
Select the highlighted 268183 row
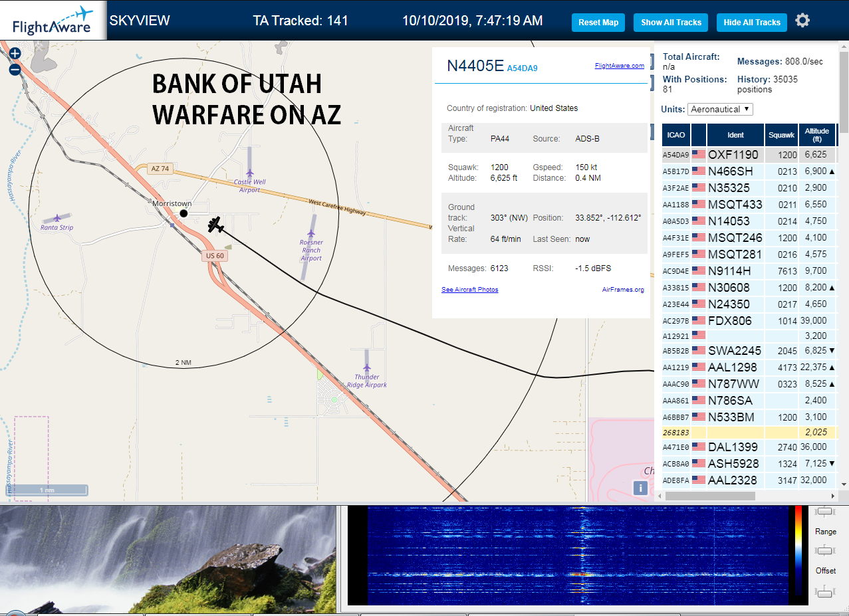749,432
